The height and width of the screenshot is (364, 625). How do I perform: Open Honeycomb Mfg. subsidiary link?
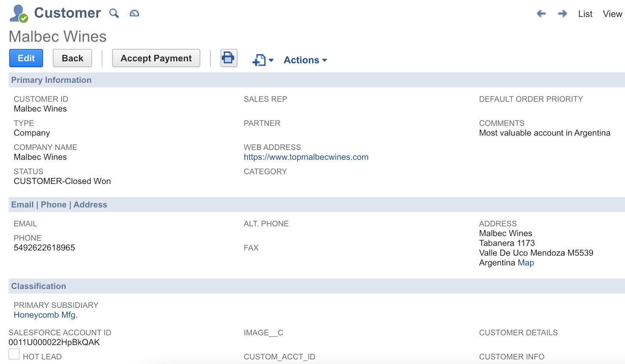[x=46, y=315]
